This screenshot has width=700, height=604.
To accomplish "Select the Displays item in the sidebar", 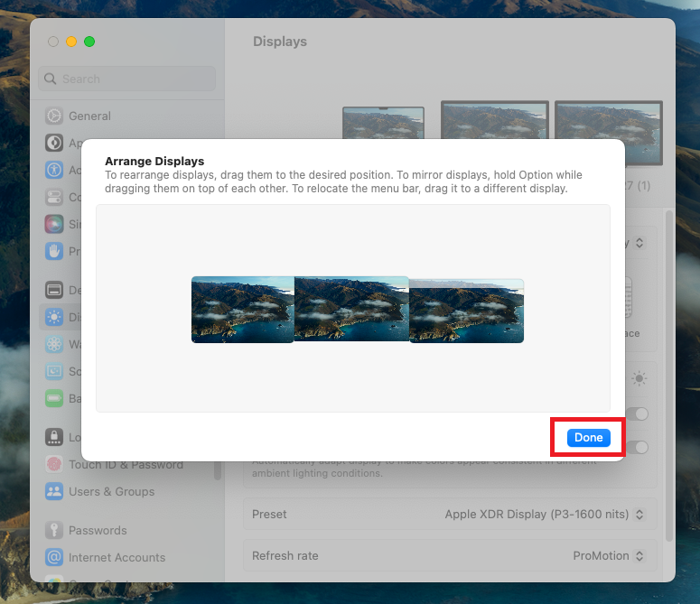I will 54,317.
